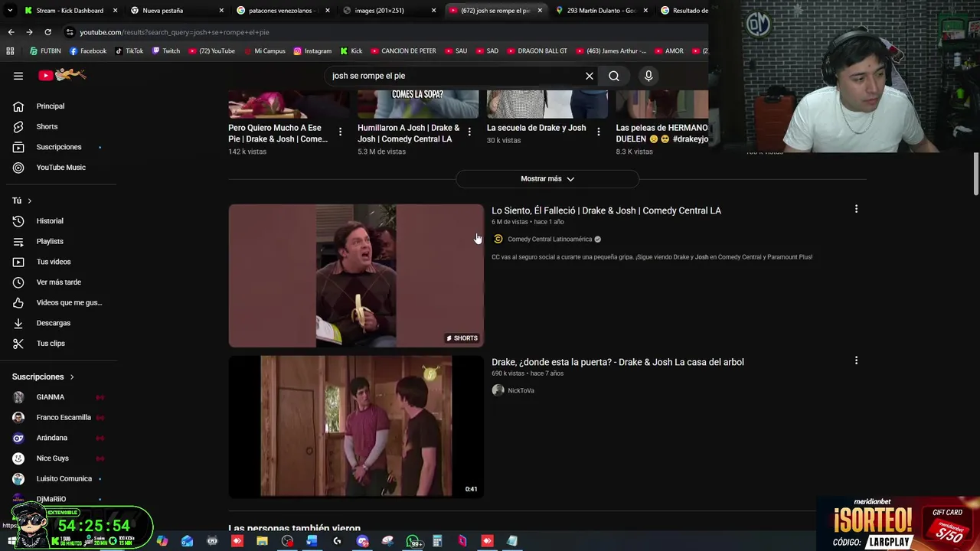Open the CANCION DE PETER bookmark
980x551 pixels.
click(403, 51)
